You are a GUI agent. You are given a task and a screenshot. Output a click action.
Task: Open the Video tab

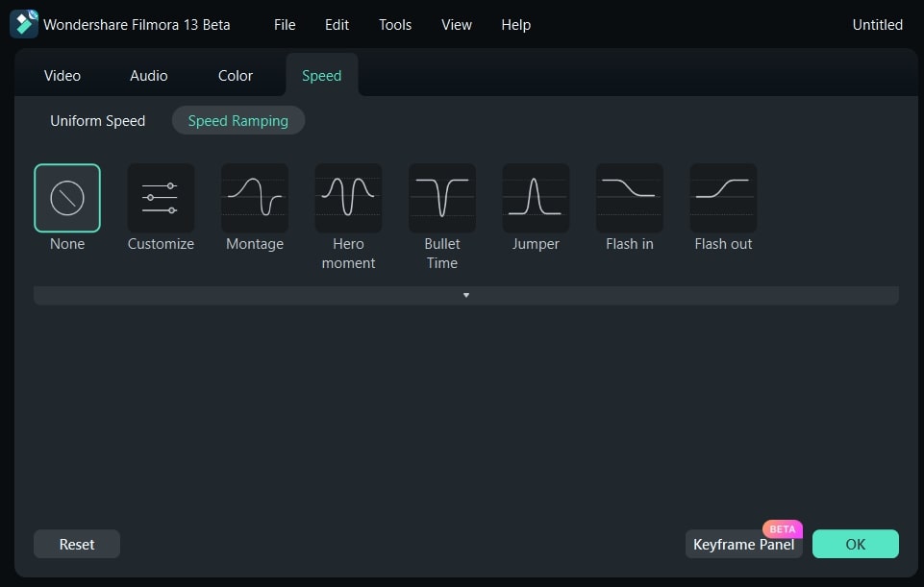[62, 76]
